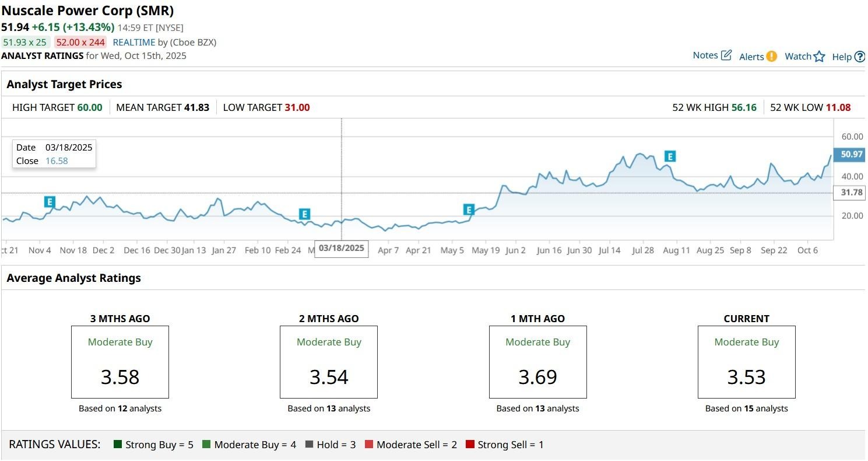Click the LOW TARGET 31.00 value
The height and width of the screenshot is (461, 868).
coord(297,107)
